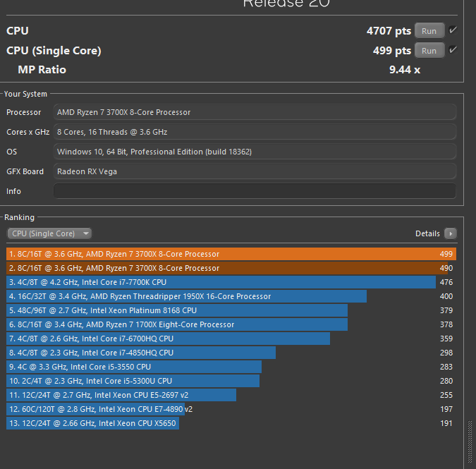Screen dimensions: 476x469
Task: Select ranking entry 1 with score 499
Action: coord(231,254)
